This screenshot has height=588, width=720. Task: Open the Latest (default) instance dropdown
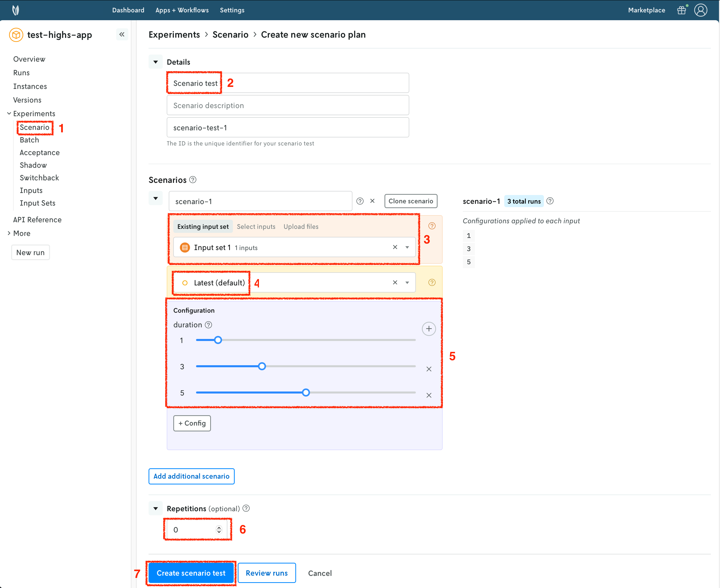tap(407, 282)
